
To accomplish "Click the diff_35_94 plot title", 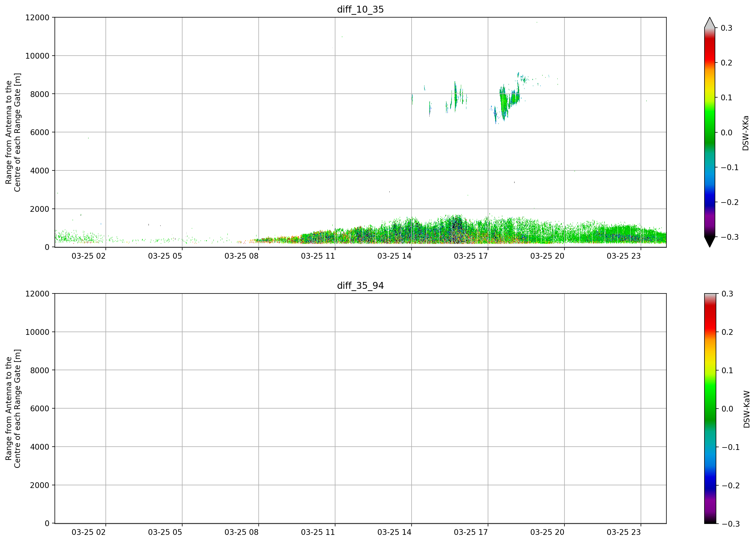I will point(360,286).
